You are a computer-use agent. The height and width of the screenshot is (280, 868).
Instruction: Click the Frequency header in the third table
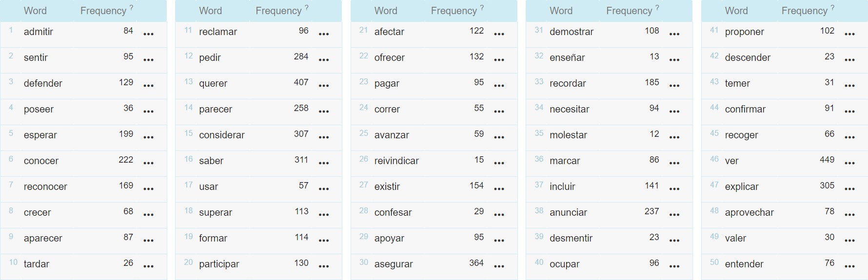pyautogui.click(x=454, y=11)
